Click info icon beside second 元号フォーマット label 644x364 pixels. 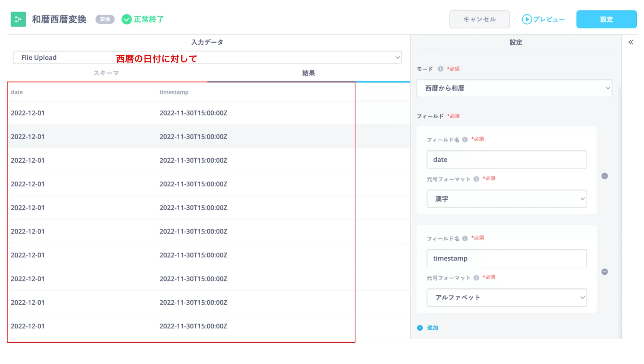coord(476,278)
